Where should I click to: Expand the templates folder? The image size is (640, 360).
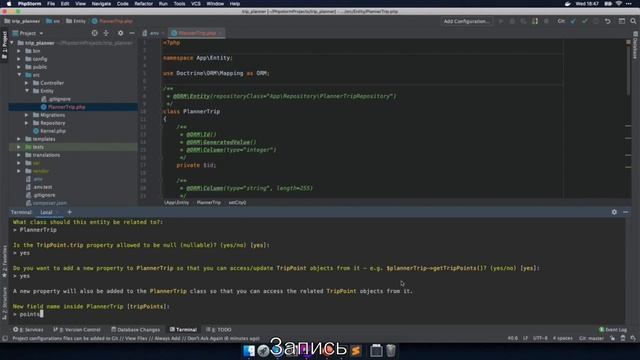[19, 139]
